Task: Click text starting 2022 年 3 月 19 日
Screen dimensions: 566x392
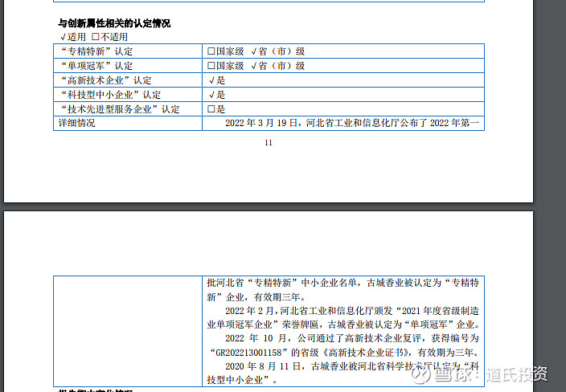Action: click(x=352, y=123)
